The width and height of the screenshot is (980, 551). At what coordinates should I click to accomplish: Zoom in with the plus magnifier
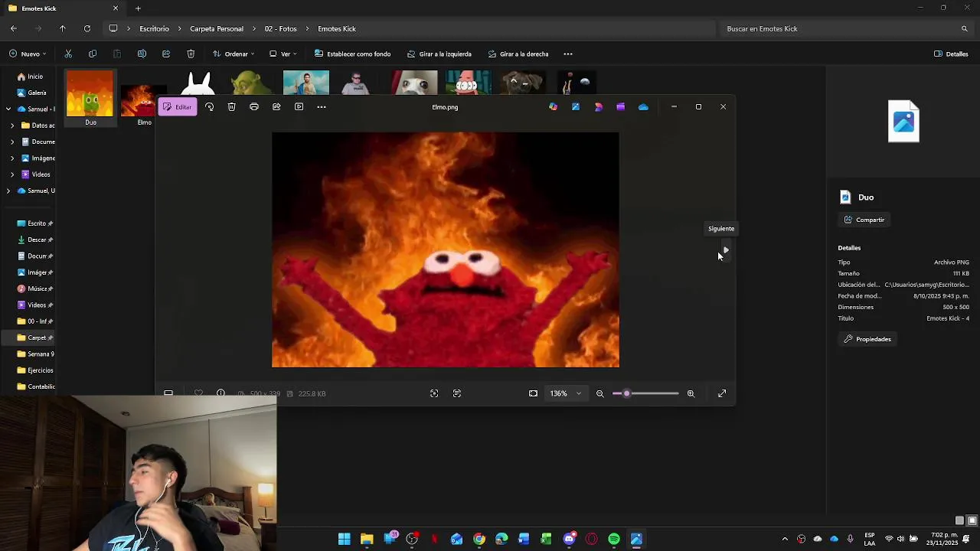(x=691, y=393)
